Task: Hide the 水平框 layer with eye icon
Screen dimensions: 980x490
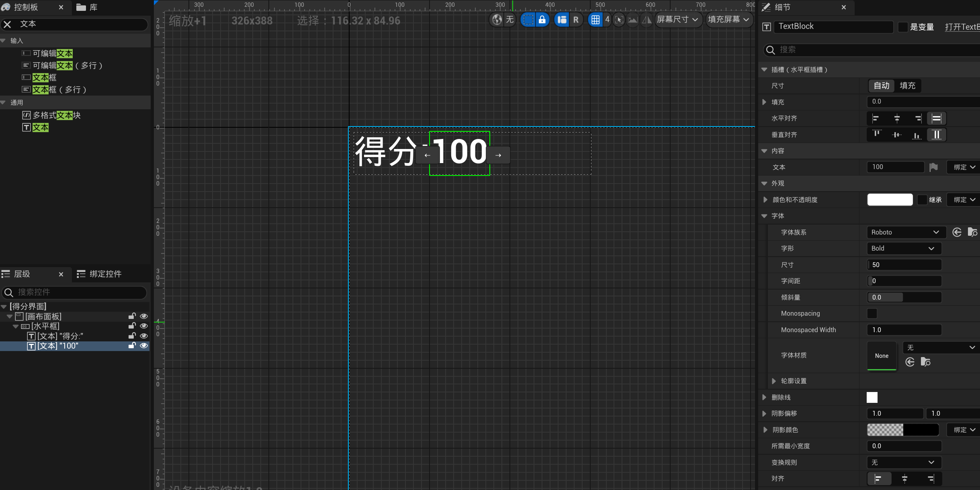Action: tap(144, 326)
